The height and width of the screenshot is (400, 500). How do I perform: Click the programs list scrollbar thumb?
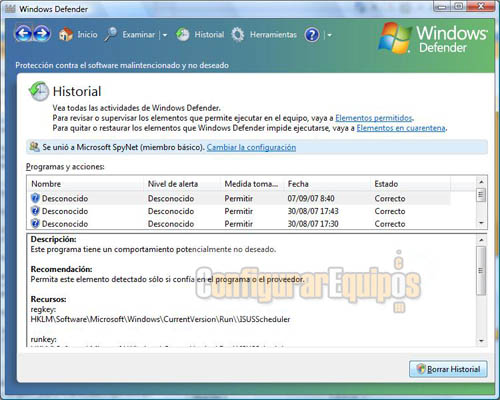tap(481, 195)
